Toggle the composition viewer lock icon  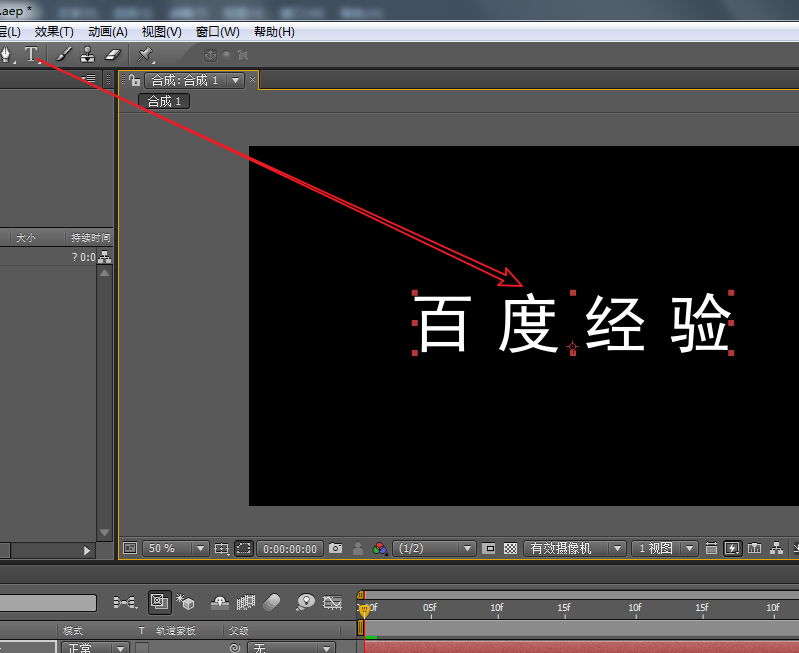click(x=134, y=80)
